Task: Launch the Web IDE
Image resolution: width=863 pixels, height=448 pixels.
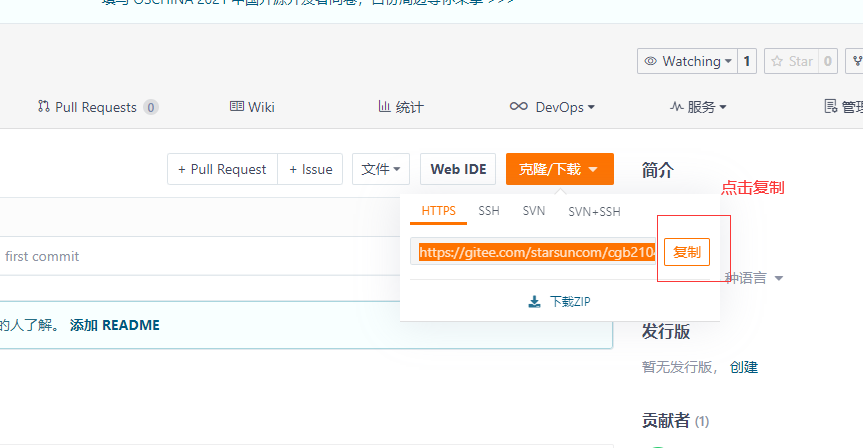Action: (x=458, y=169)
